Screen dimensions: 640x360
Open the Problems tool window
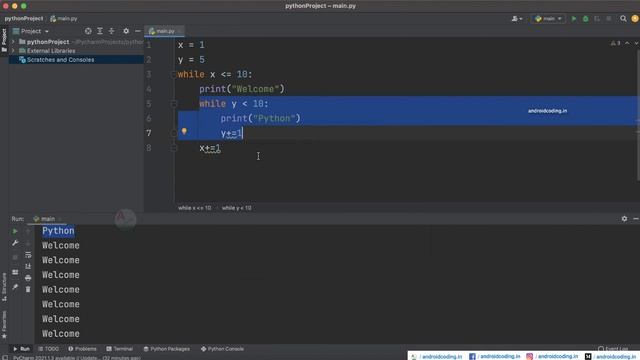click(82, 349)
